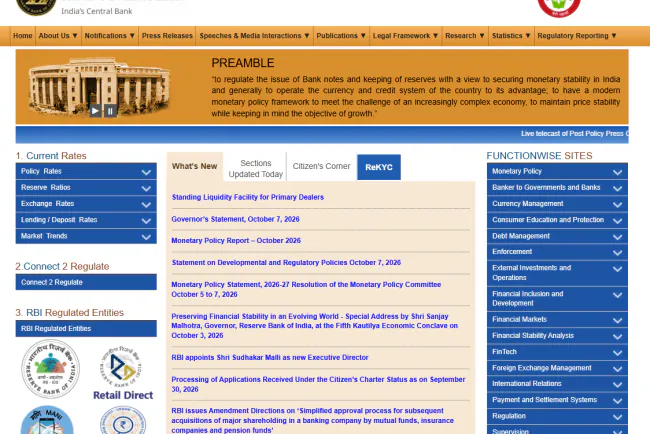Viewport: 650px width, 434px height.
Task: Expand Foreign Exchange Management section
Action: point(557,368)
